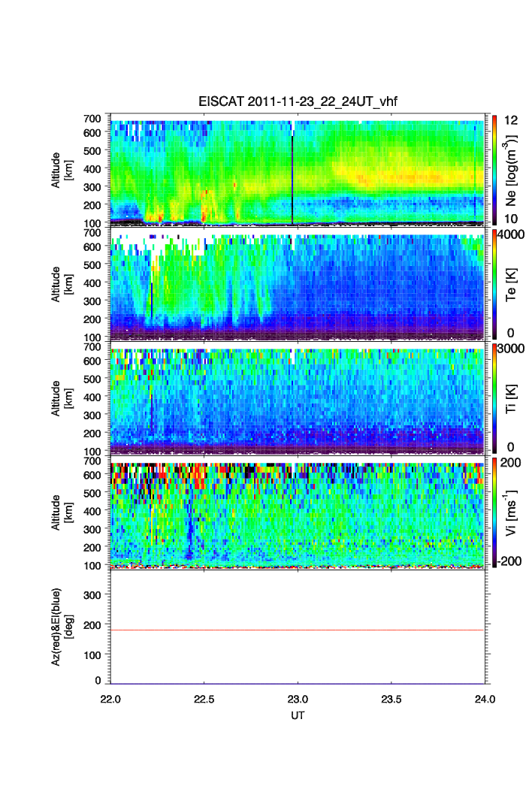The height and width of the screenshot is (798, 532).
Task: Click the 24.0 time tick label
Action: [x=485, y=699]
